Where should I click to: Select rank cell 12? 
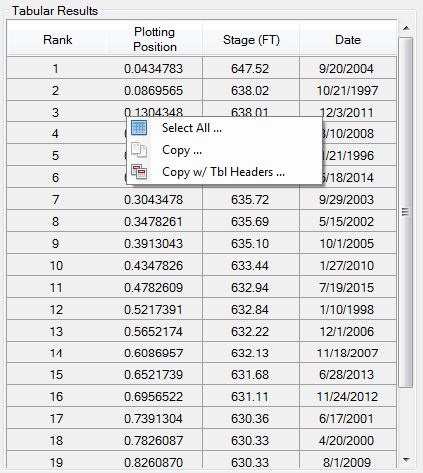(x=56, y=309)
